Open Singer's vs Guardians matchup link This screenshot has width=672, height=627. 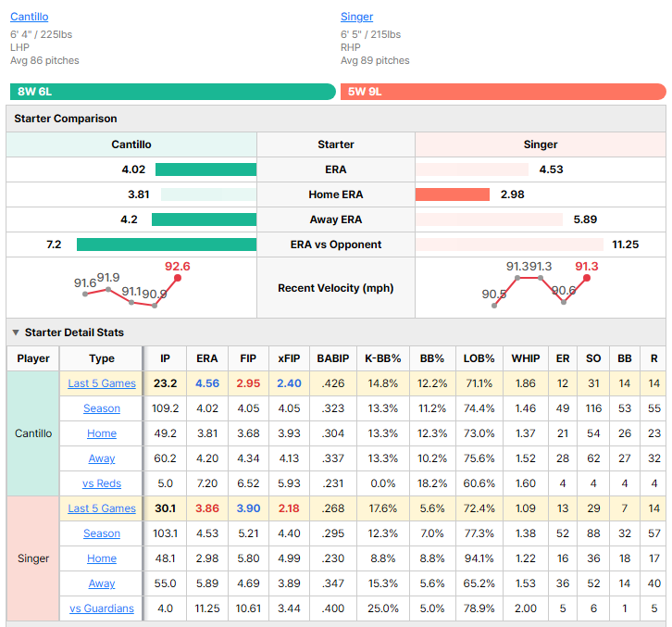coord(102,608)
